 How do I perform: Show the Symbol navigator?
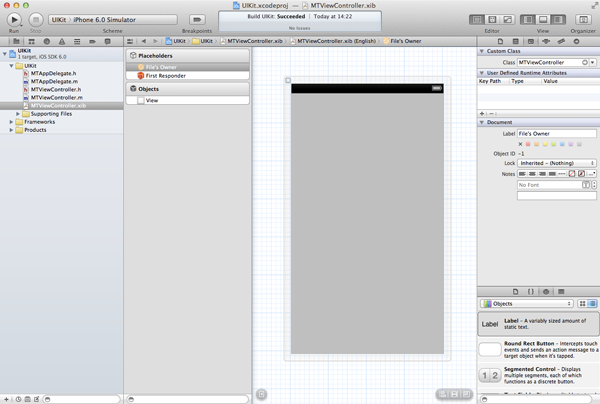coord(31,41)
